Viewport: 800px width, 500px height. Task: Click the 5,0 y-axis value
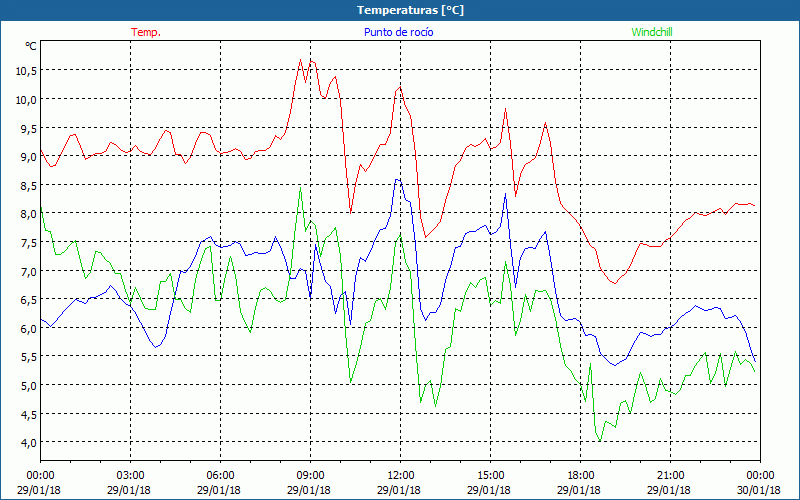[x=29, y=385]
